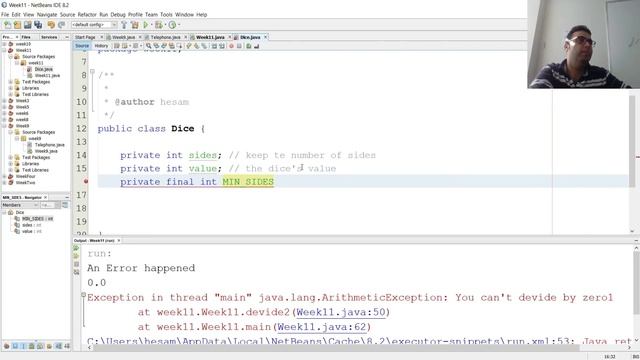Click the Clean and Build icon
The width and height of the screenshot is (640, 360).
[135, 25]
